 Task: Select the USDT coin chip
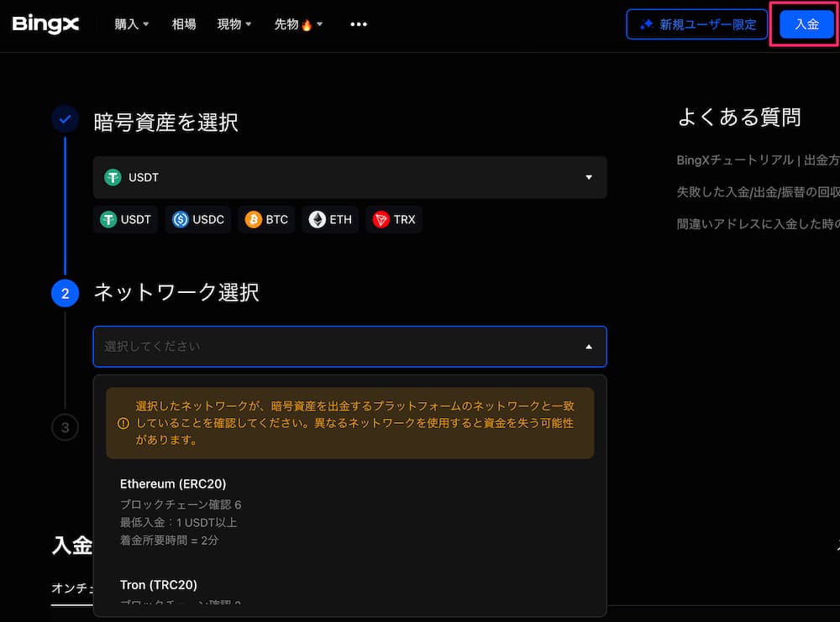[126, 220]
